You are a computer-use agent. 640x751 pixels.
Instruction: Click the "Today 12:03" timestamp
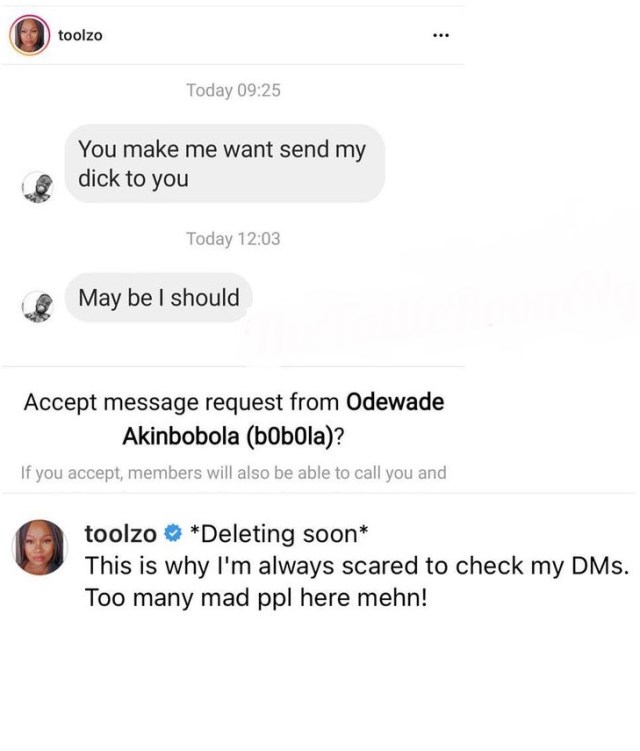coord(233,238)
